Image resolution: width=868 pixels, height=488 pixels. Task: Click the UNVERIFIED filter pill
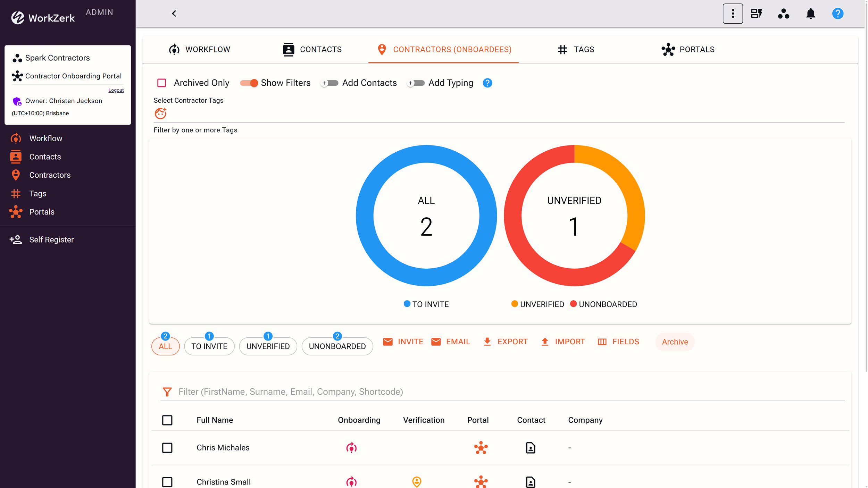point(268,346)
